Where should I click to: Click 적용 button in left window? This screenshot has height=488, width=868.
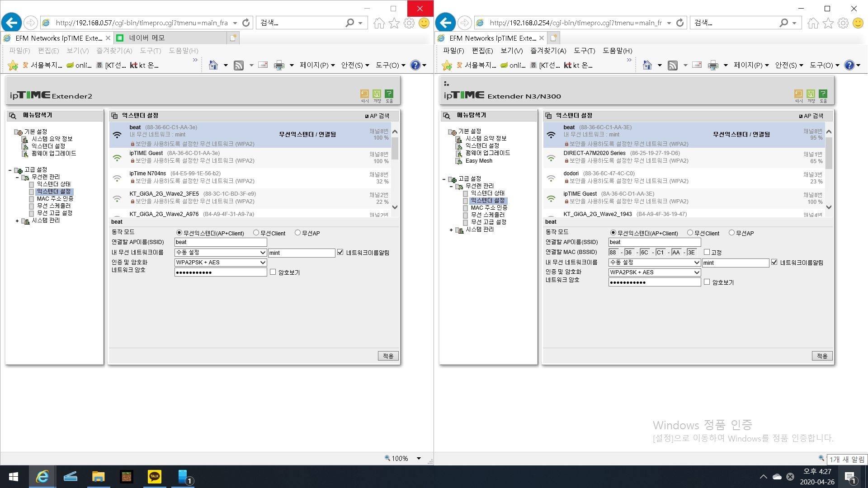388,356
